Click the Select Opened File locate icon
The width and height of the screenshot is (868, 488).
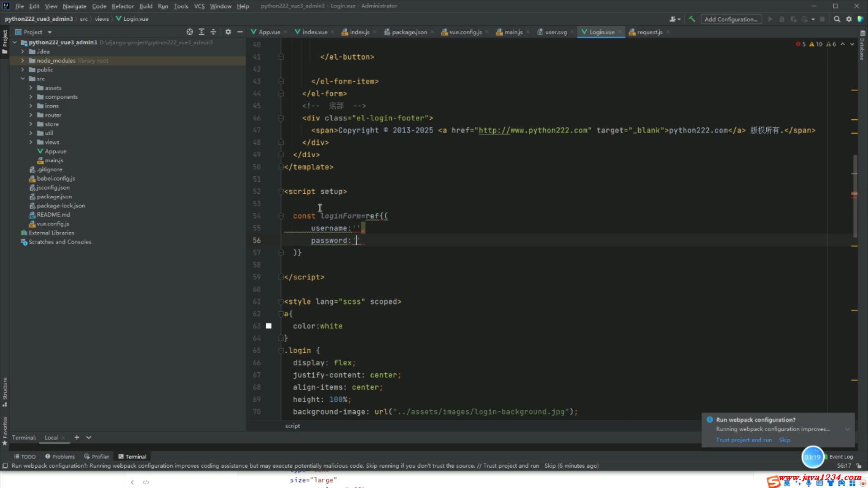tap(189, 32)
